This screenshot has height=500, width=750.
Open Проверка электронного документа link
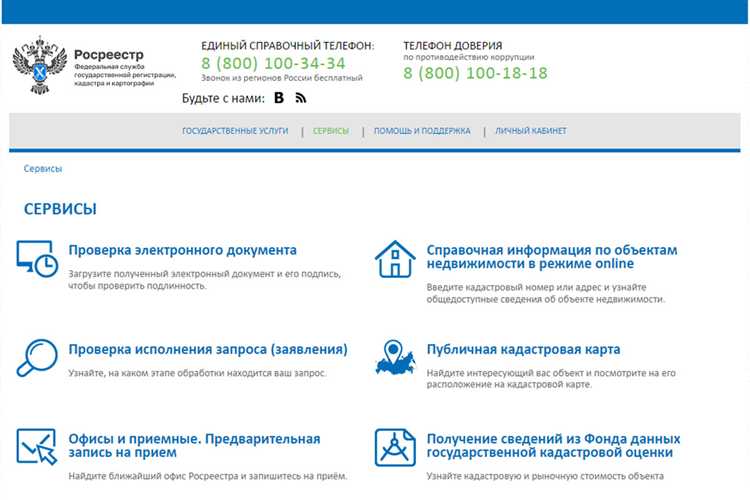[182, 250]
